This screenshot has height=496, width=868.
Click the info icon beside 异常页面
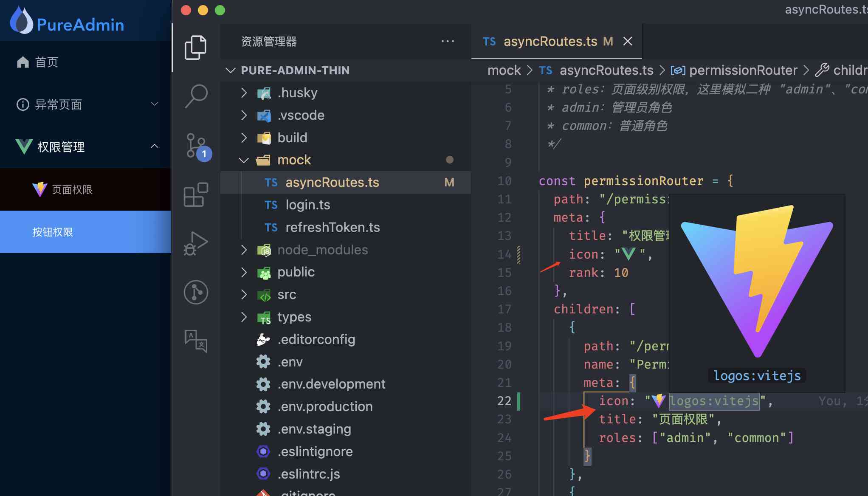coord(23,104)
